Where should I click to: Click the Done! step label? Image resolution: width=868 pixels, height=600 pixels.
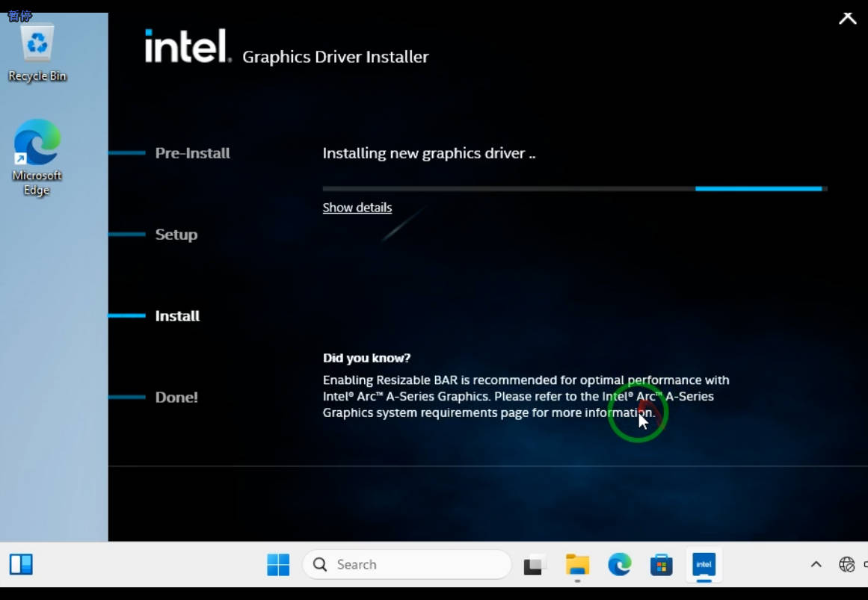[x=176, y=397]
